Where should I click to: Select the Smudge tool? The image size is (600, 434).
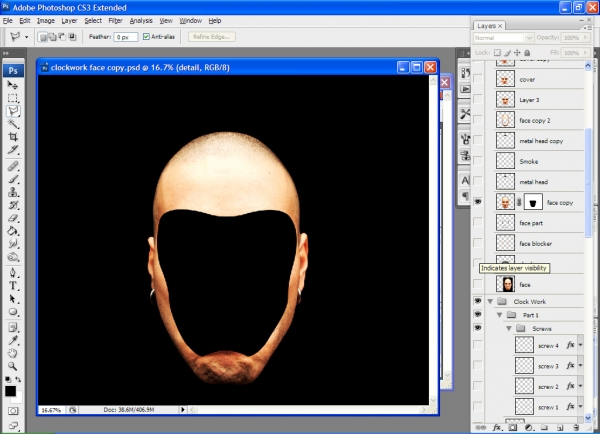pyautogui.click(x=13, y=243)
